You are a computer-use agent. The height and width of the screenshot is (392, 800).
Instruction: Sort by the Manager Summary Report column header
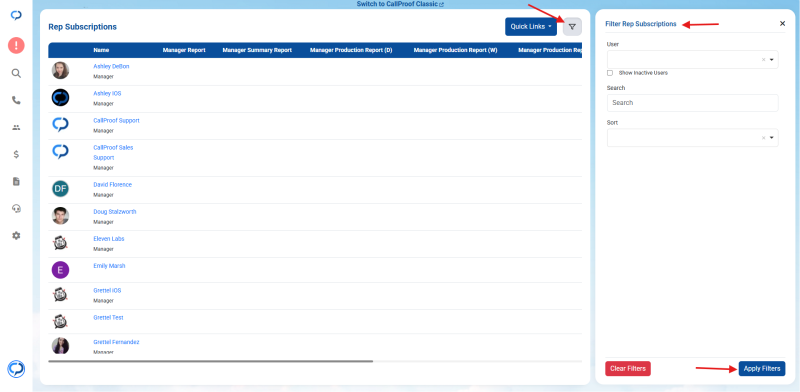click(257, 51)
